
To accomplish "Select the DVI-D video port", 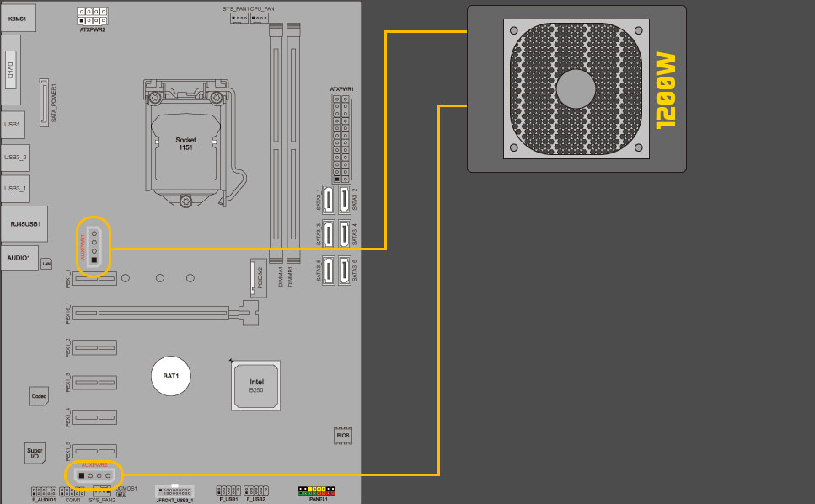I will point(11,75).
